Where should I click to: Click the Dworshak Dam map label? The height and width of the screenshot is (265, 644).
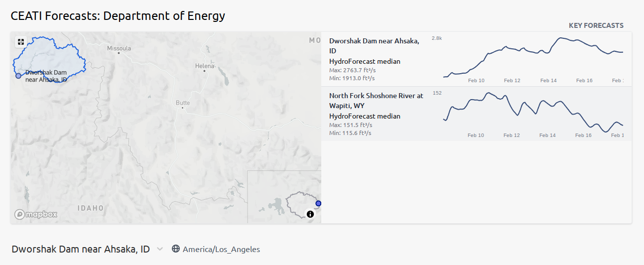tap(46, 76)
